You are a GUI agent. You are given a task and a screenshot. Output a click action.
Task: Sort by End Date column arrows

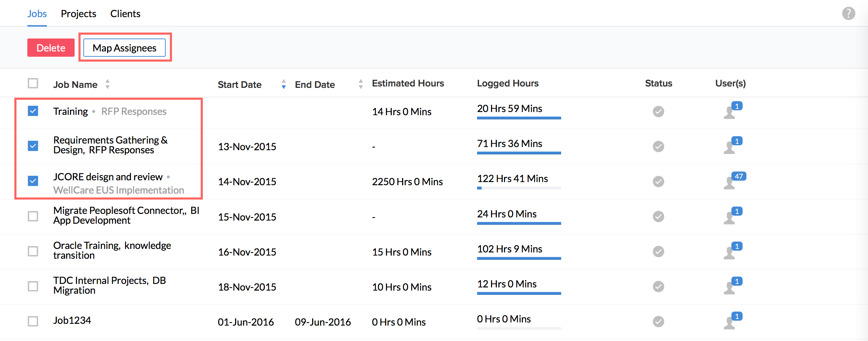point(360,84)
